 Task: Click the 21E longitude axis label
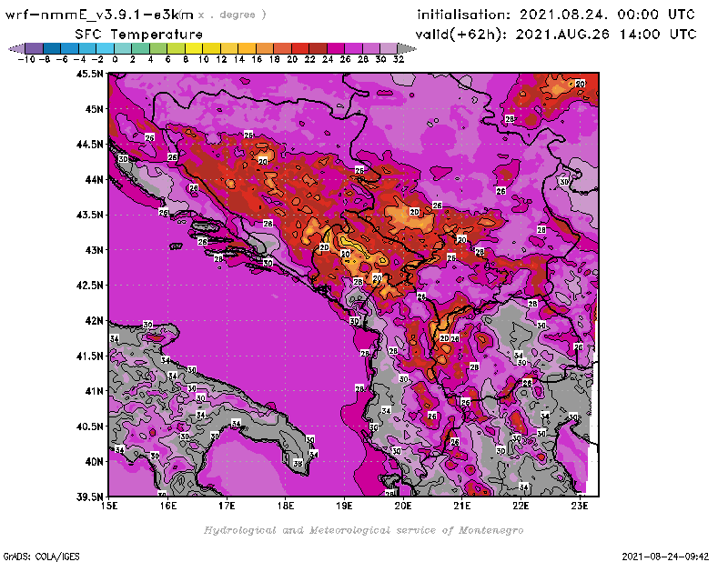(x=462, y=506)
